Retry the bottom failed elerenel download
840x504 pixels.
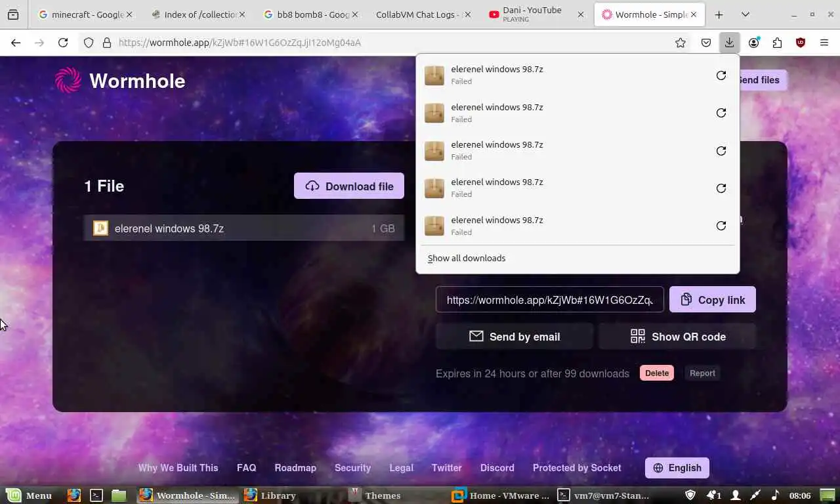coord(721,226)
